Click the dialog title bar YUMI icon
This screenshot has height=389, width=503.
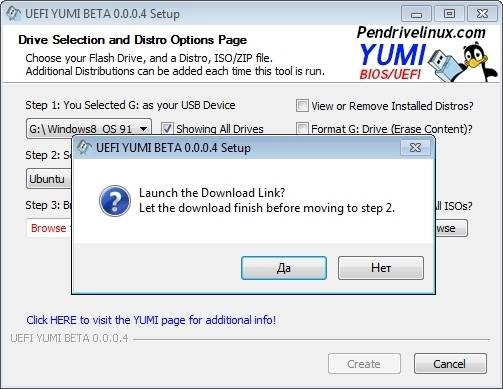point(84,147)
